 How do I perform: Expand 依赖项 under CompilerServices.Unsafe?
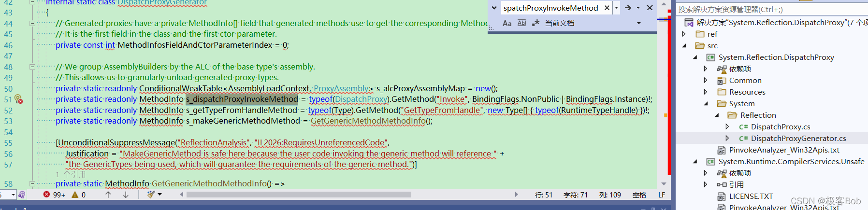click(706, 173)
